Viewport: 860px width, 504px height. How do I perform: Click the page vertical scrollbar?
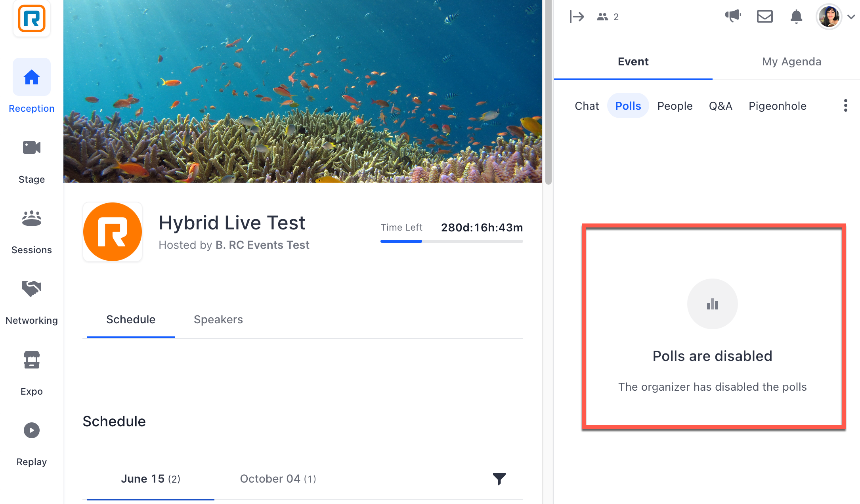click(x=548, y=92)
